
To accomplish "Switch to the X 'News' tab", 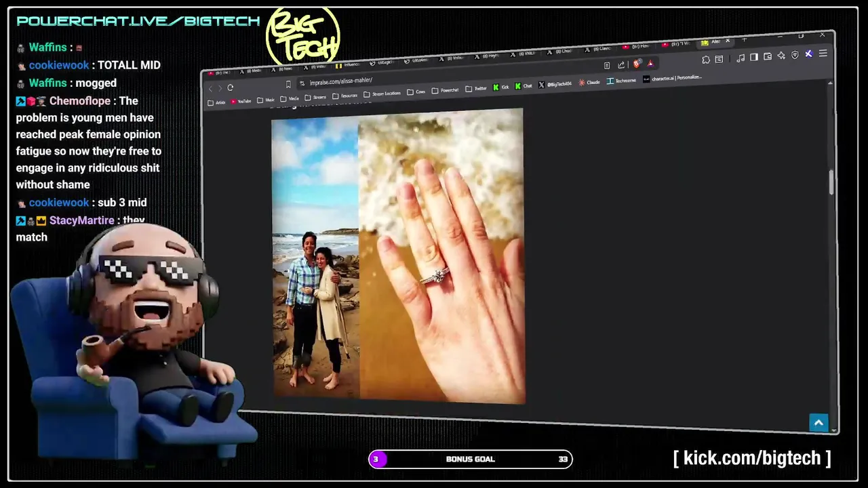I will pyautogui.click(x=283, y=69).
